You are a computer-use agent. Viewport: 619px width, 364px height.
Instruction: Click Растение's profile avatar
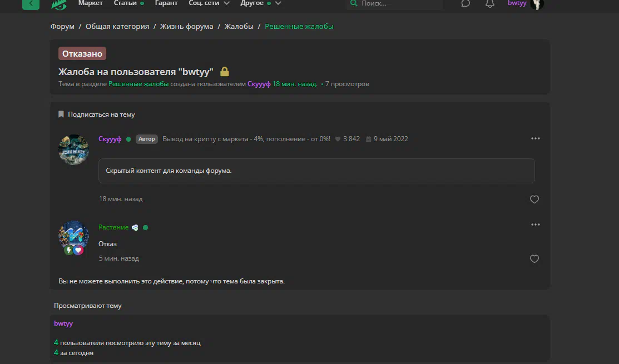[x=74, y=236]
